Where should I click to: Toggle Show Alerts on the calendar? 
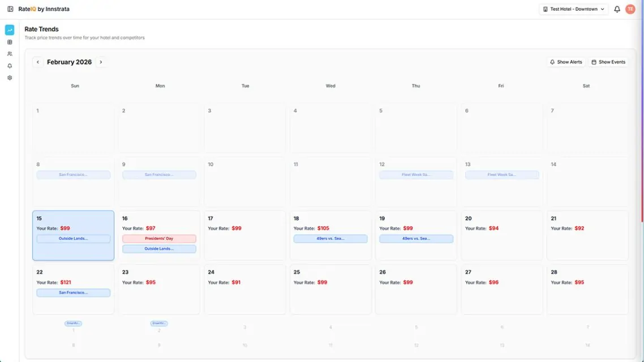[565, 62]
